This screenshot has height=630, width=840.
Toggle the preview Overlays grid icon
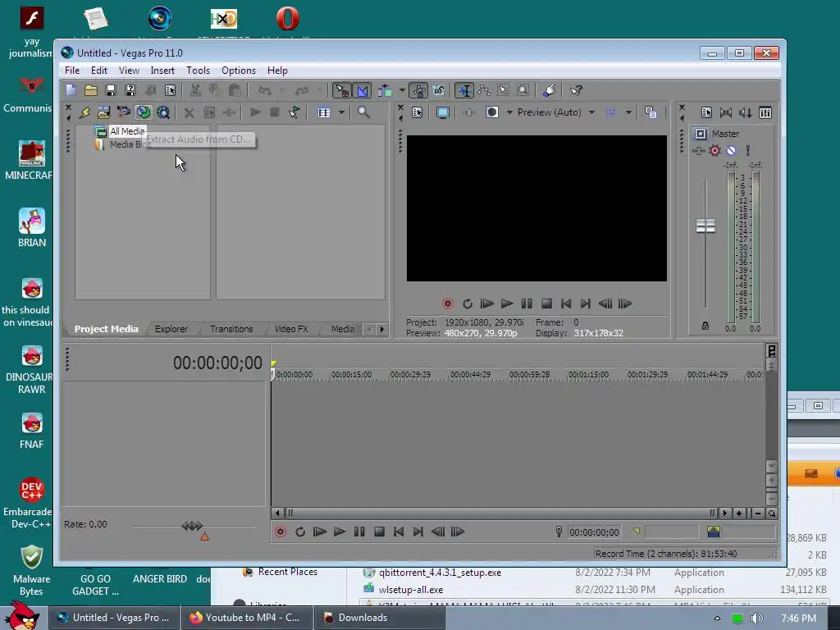(x=611, y=112)
